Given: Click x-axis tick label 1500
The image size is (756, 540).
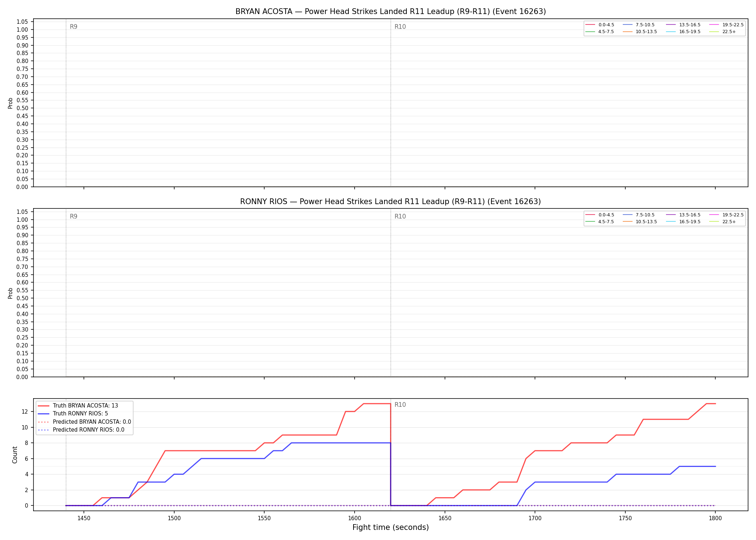Looking at the screenshot, I should point(174,518).
